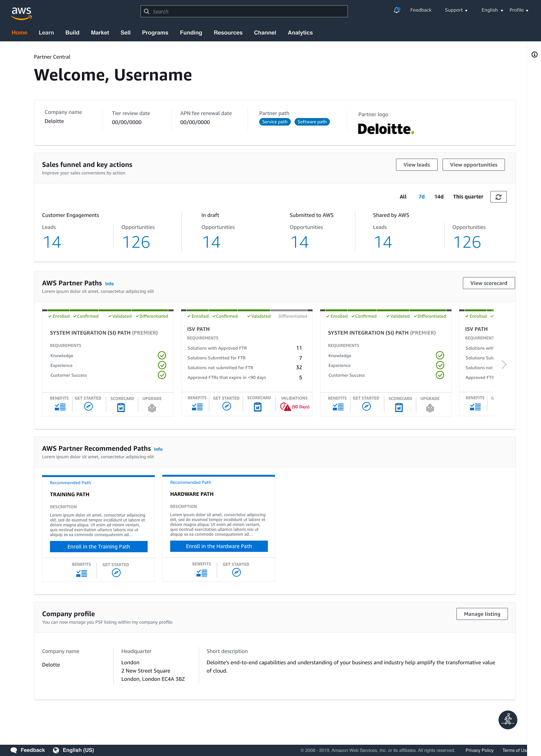Select the All time range filter

(403, 197)
